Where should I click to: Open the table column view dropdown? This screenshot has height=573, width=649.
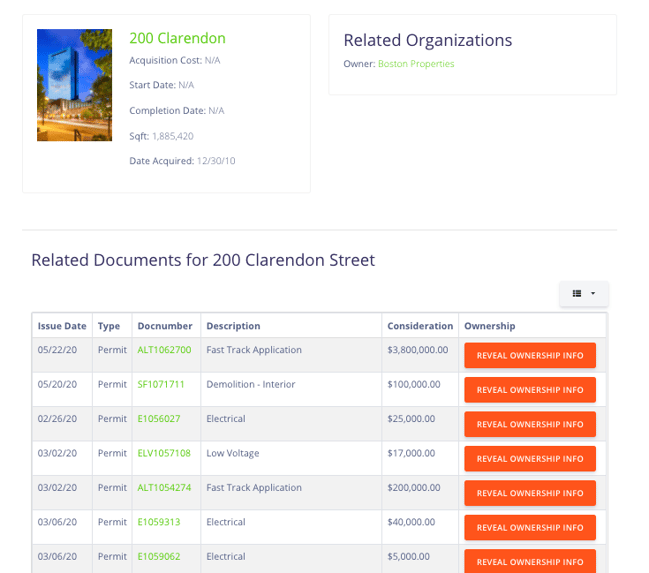click(x=583, y=294)
